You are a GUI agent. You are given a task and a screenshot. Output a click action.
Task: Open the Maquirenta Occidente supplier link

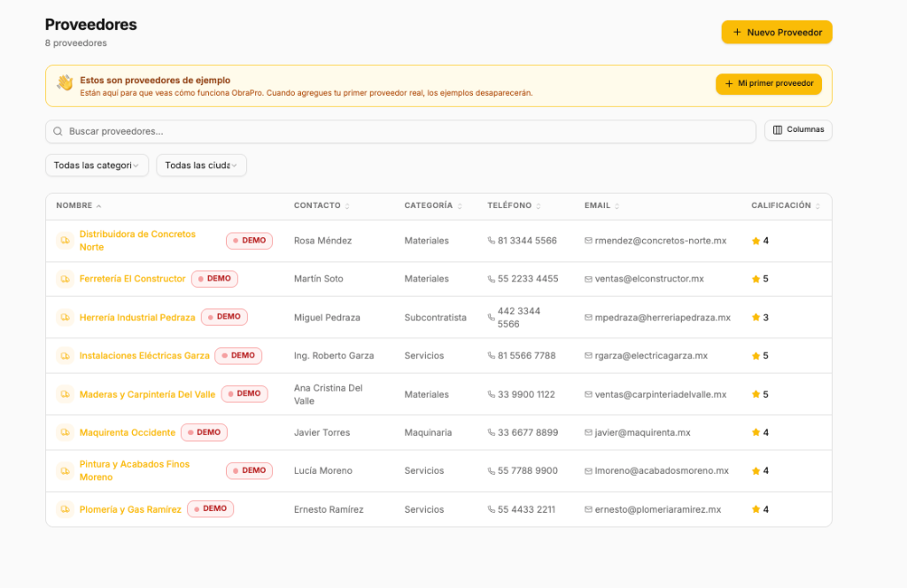tap(128, 432)
